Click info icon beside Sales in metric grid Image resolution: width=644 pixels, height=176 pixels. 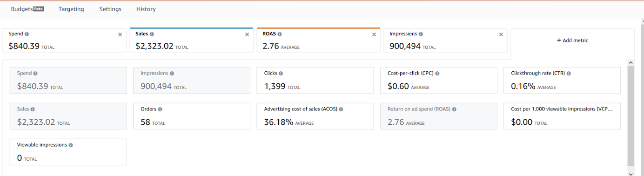click(x=33, y=109)
